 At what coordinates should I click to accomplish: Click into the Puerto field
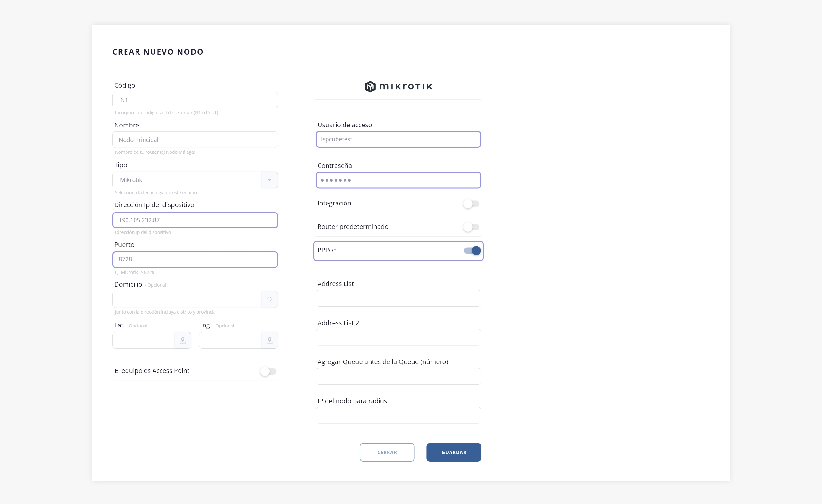click(195, 259)
